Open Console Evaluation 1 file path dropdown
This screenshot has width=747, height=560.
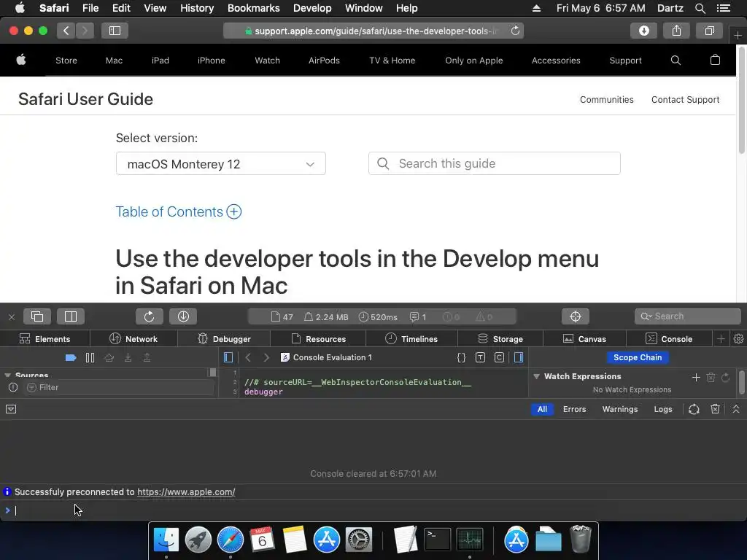click(x=327, y=357)
